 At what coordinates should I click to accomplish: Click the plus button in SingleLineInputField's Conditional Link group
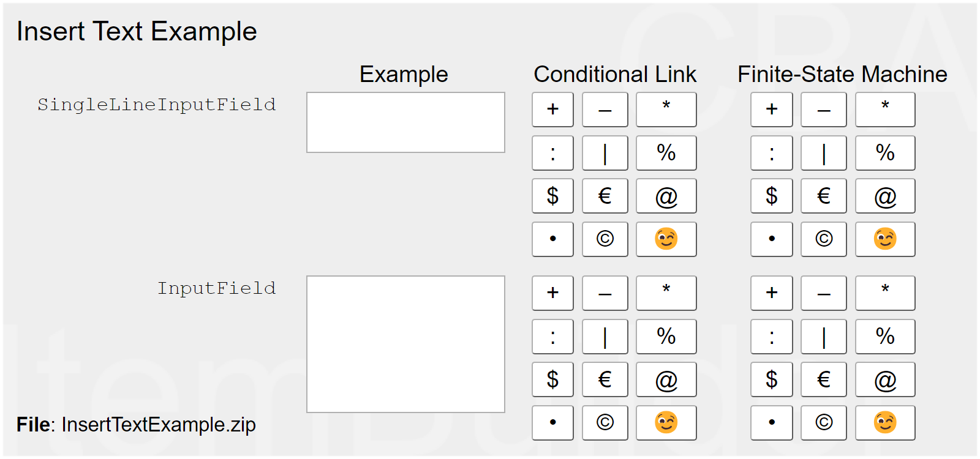[552, 110]
